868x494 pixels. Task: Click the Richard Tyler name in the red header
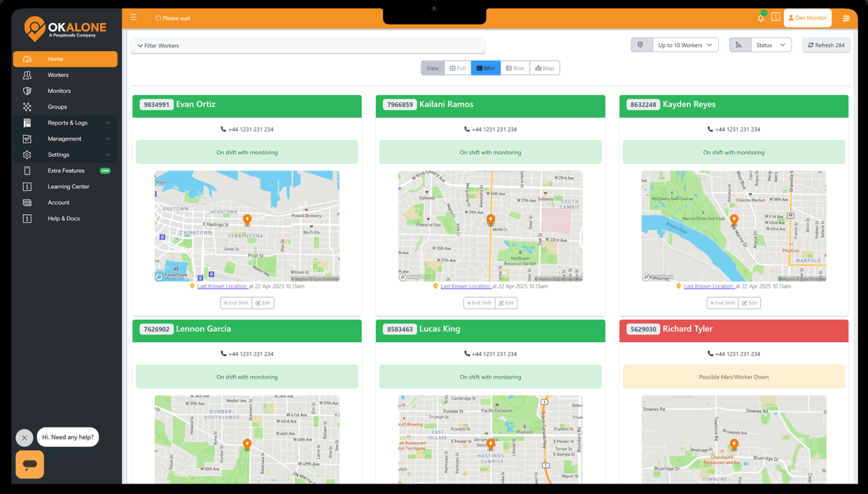(687, 329)
